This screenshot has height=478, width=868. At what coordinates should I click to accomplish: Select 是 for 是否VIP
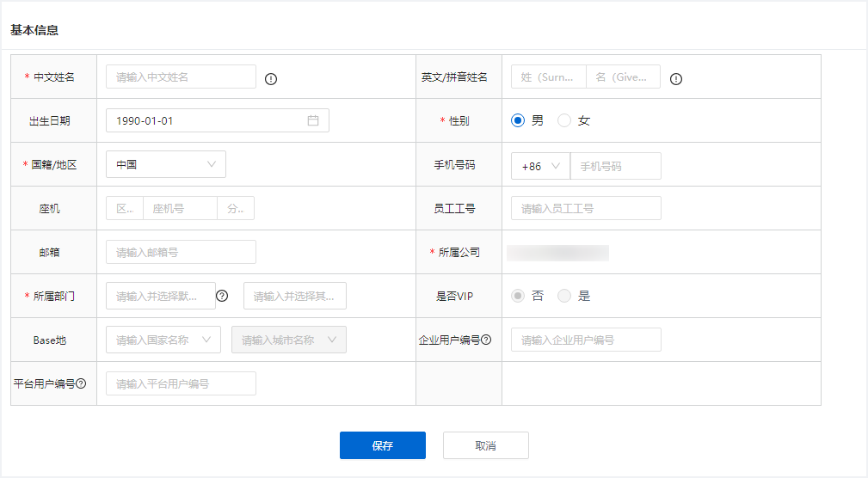[564, 296]
